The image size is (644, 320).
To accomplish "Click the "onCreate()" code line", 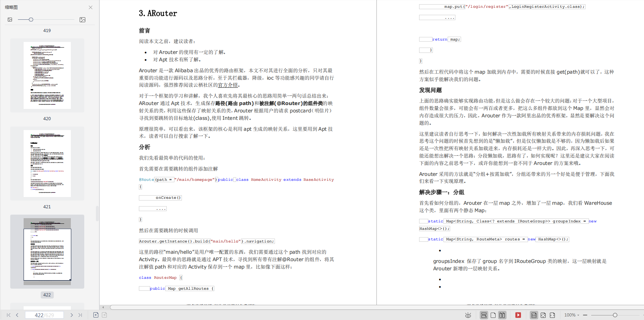I will (x=160, y=198).
